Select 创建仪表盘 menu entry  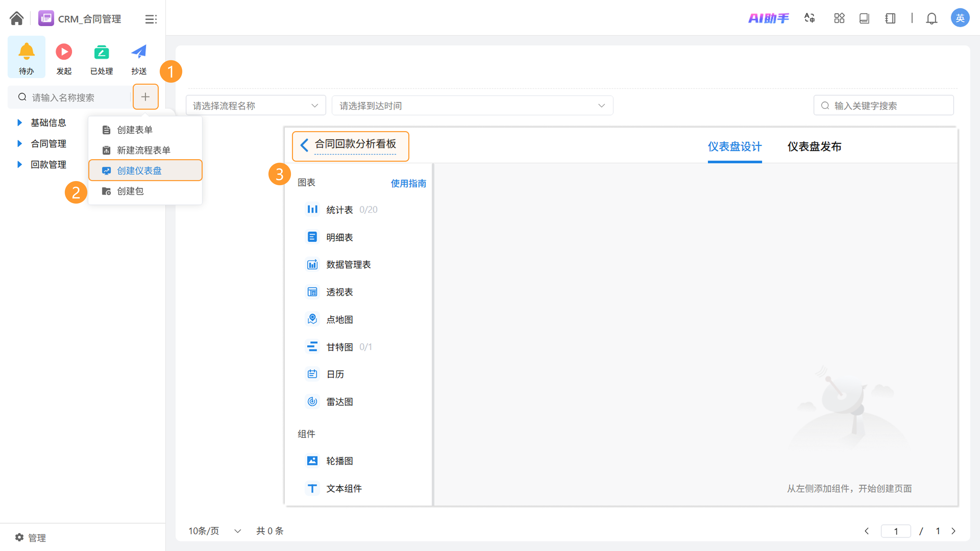coord(139,170)
